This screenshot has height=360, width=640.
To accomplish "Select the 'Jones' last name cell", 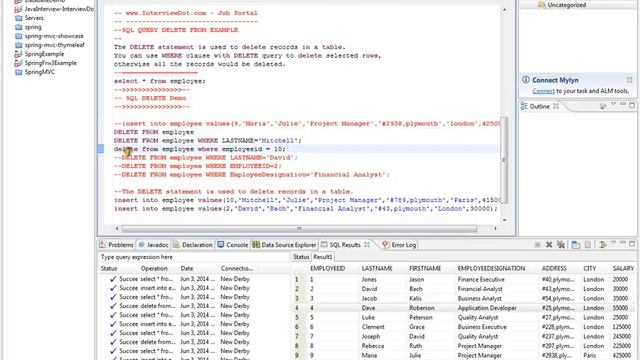I will pyautogui.click(x=369, y=280).
